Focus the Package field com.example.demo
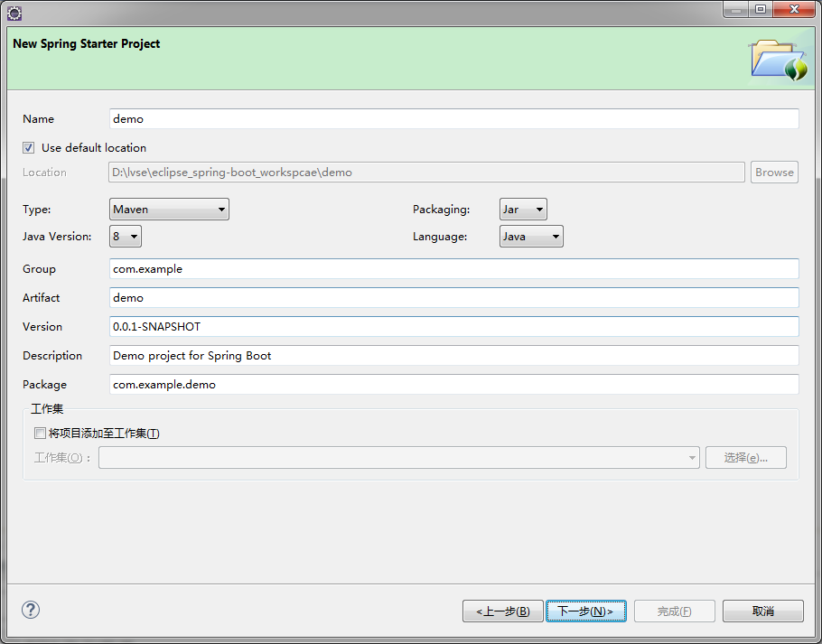The width and height of the screenshot is (822, 644). (x=454, y=384)
